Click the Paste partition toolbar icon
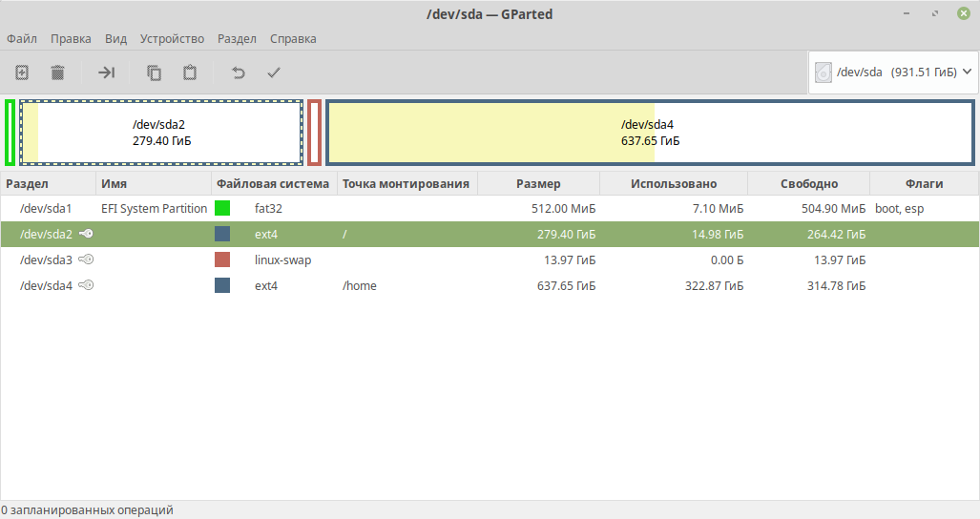The width and height of the screenshot is (980, 519). coord(190,73)
